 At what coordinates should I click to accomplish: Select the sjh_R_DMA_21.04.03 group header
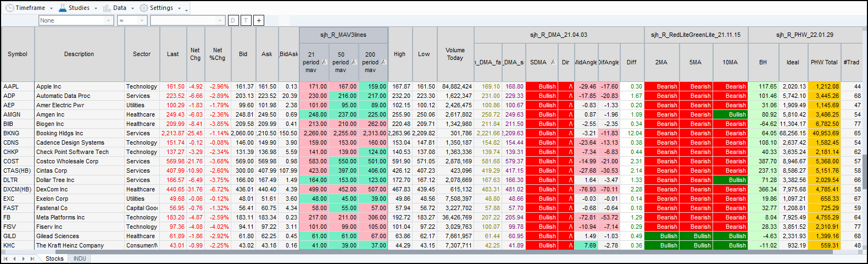558,35
